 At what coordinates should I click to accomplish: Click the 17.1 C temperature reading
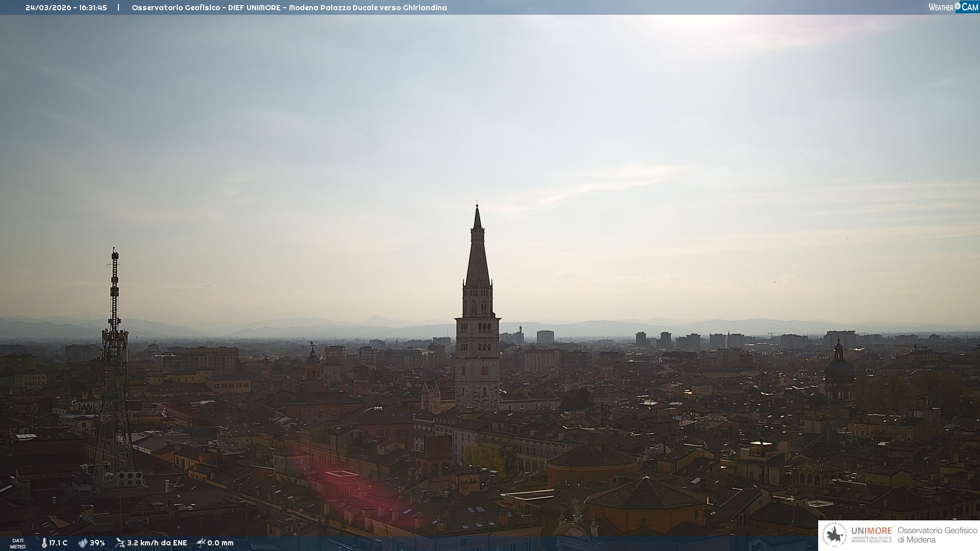[58, 543]
